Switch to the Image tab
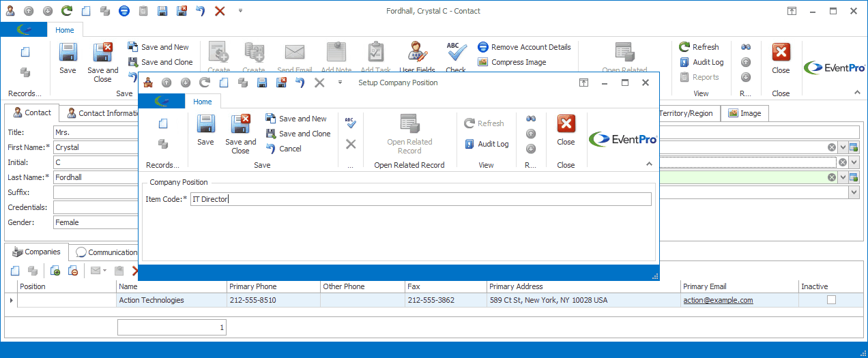 [x=744, y=113]
